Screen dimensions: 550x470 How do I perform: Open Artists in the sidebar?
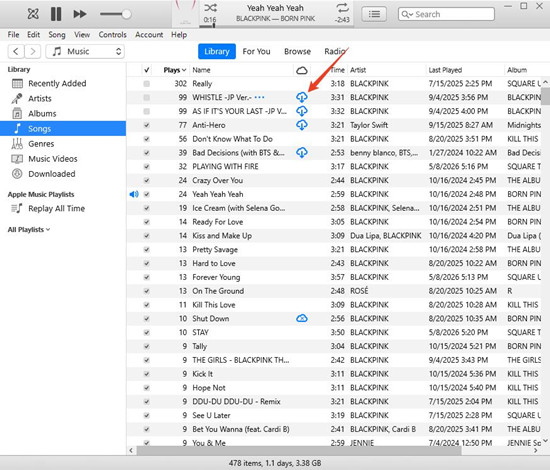point(63,99)
